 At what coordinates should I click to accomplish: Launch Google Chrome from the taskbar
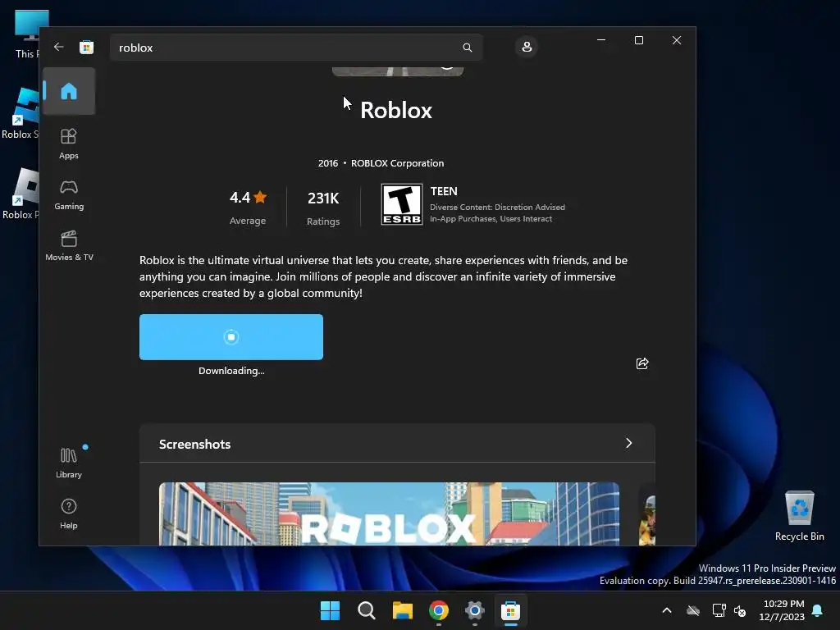click(438, 610)
